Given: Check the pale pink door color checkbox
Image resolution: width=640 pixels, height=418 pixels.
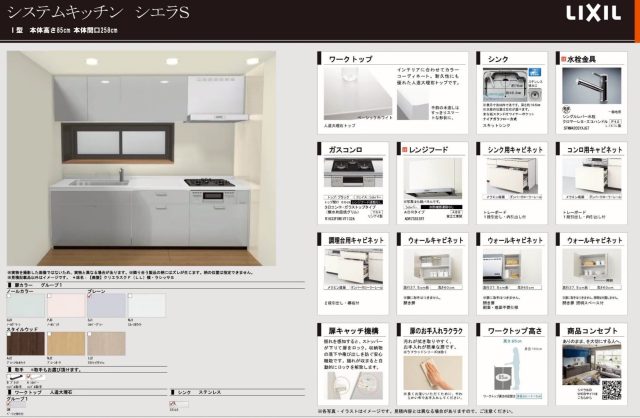Looking at the screenshot, I should coord(49,296).
